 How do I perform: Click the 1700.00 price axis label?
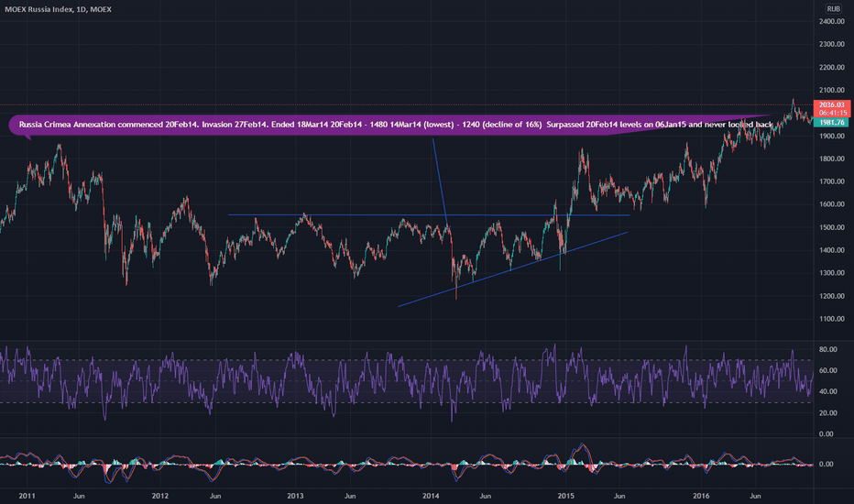831,181
